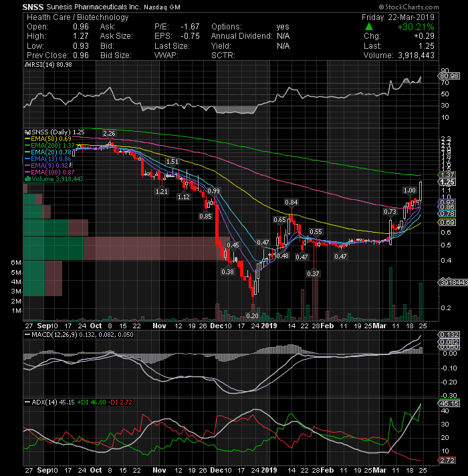This screenshot has width=468, height=476.
Task: Click the green +DI 46.08 label
Action: (92, 402)
